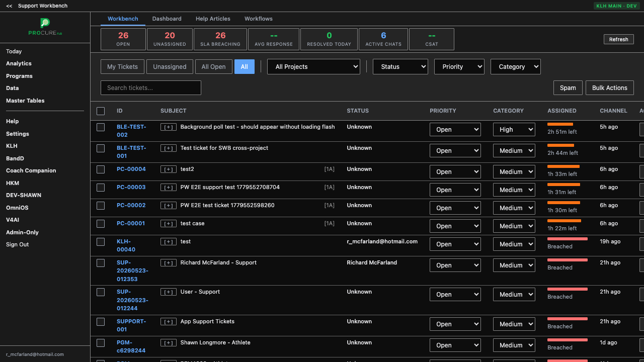Open ticket link SUPPORT-001

(131, 325)
